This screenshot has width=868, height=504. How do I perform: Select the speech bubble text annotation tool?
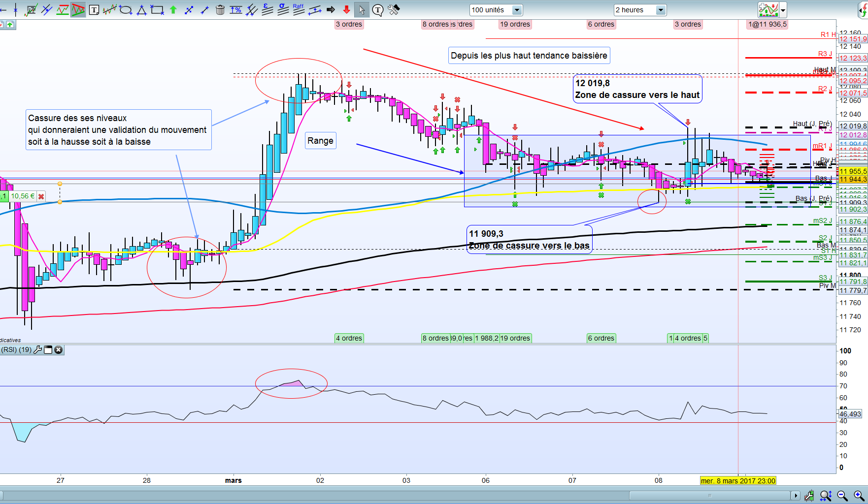coord(378,9)
